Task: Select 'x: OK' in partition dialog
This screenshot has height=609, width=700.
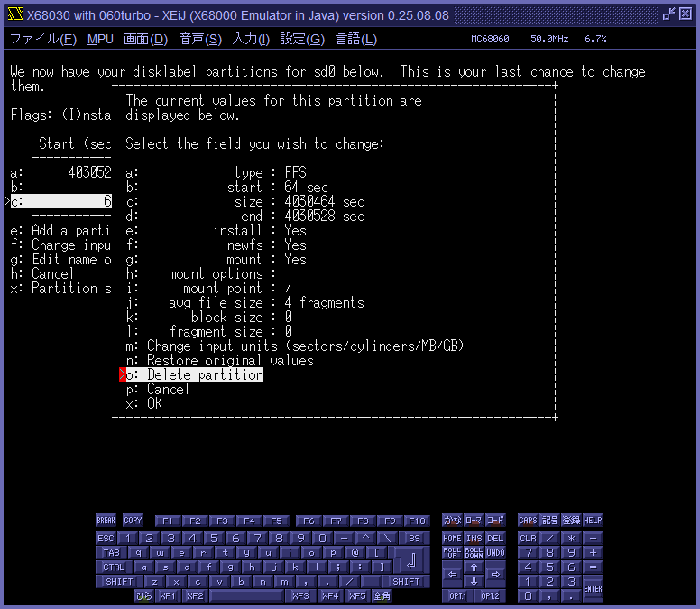Action: click(x=143, y=403)
